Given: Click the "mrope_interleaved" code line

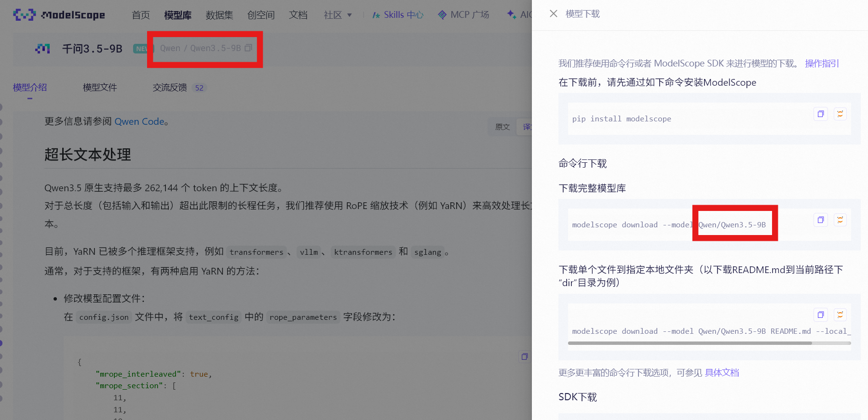Looking at the screenshot, I should pyautogui.click(x=154, y=374).
